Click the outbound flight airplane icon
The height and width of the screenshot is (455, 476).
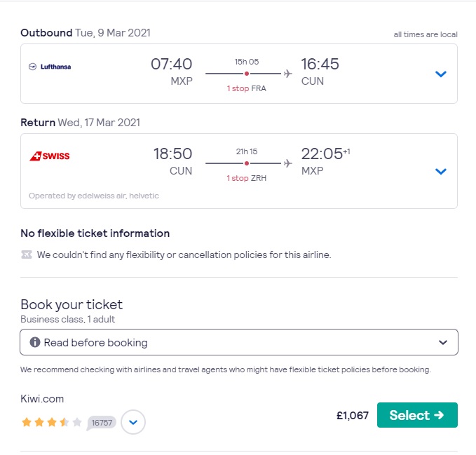tap(288, 74)
